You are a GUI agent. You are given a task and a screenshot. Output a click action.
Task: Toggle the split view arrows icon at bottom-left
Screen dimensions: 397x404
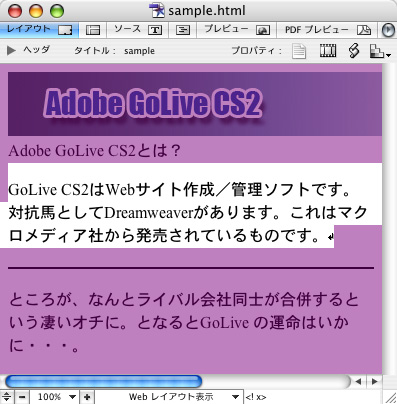(x=7, y=397)
